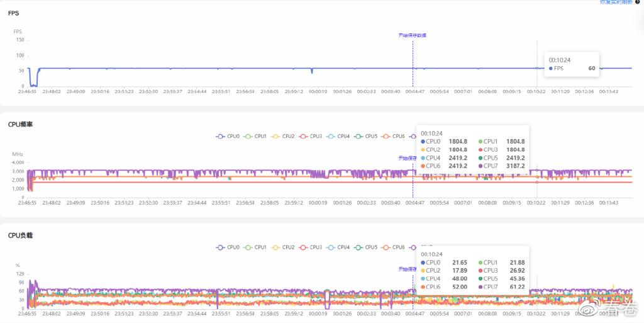
Task: Click the help question-mark icon at top right
Action: (x=637, y=2)
